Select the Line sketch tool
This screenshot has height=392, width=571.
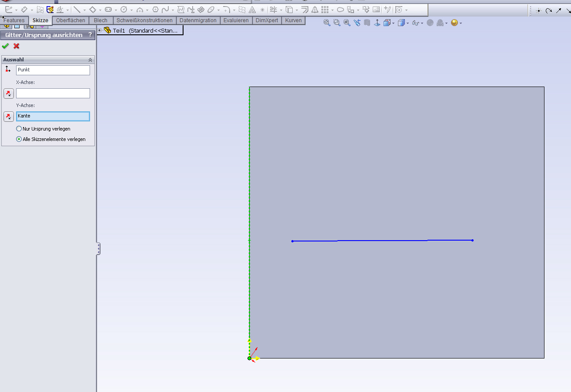[x=77, y=10]
